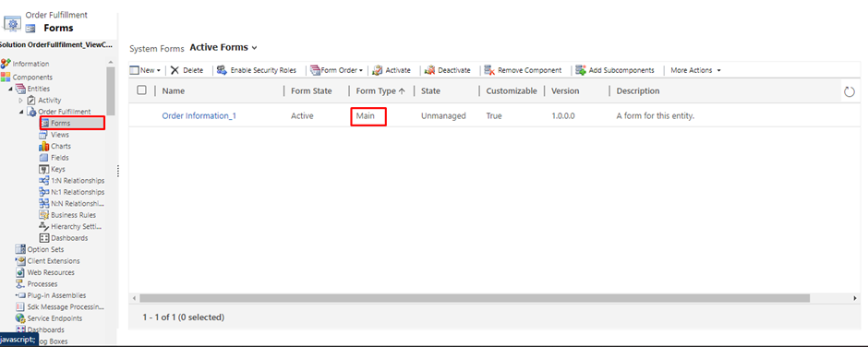Sort the grid by the Name column
868x347 pixels.
(174, 90)
